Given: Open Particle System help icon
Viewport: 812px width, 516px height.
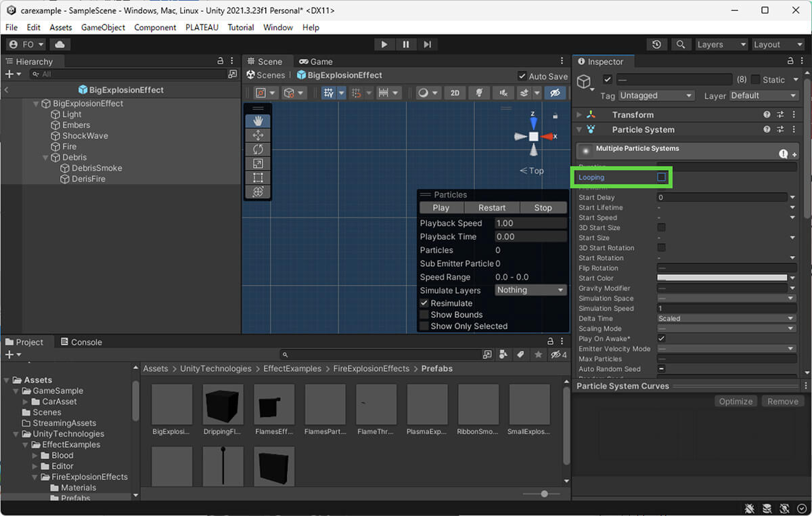Looking at the screenshot, I should (x=767, y=129).
